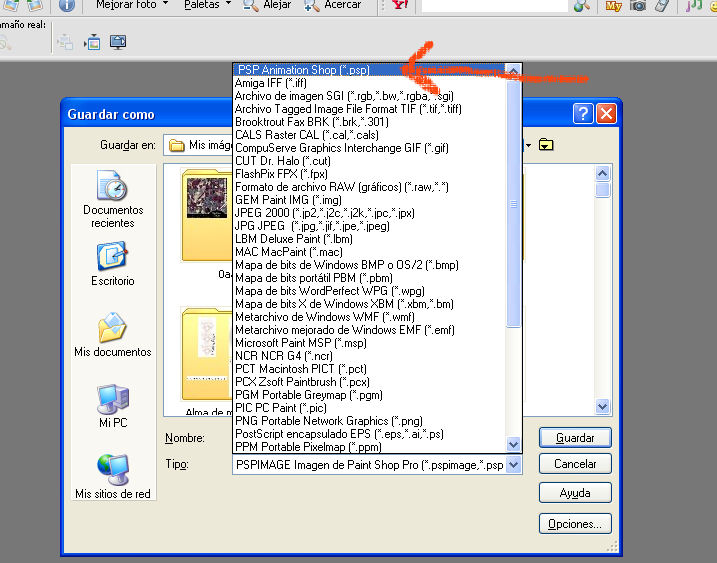717x563 pixels.
Task: Open the Opciones... save options
Action: tap(575, 523)
